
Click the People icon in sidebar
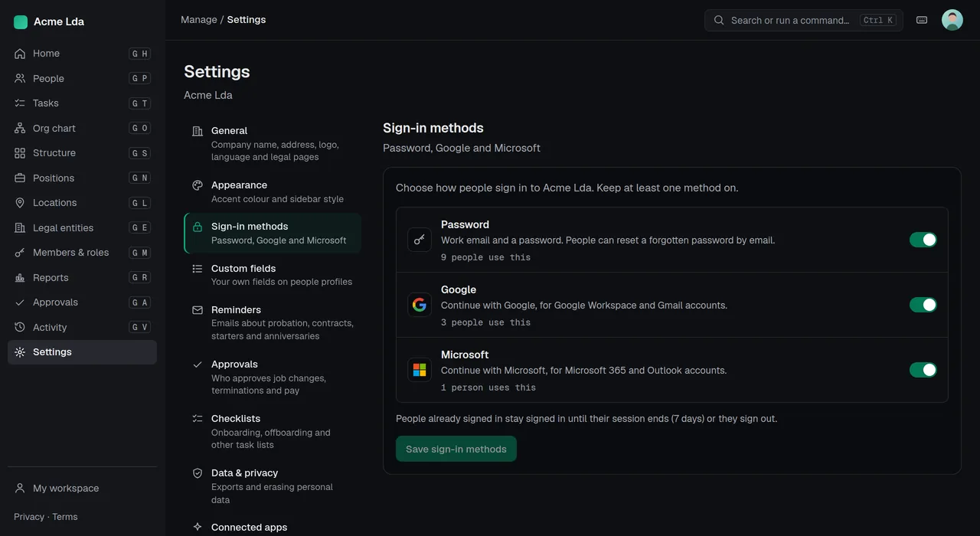pyautogui.click(x=20, y=78)
